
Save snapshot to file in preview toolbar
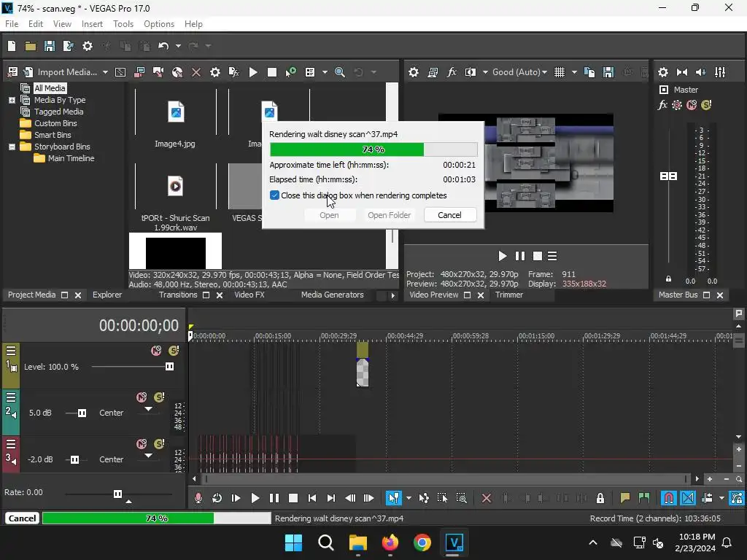(608, 72)
